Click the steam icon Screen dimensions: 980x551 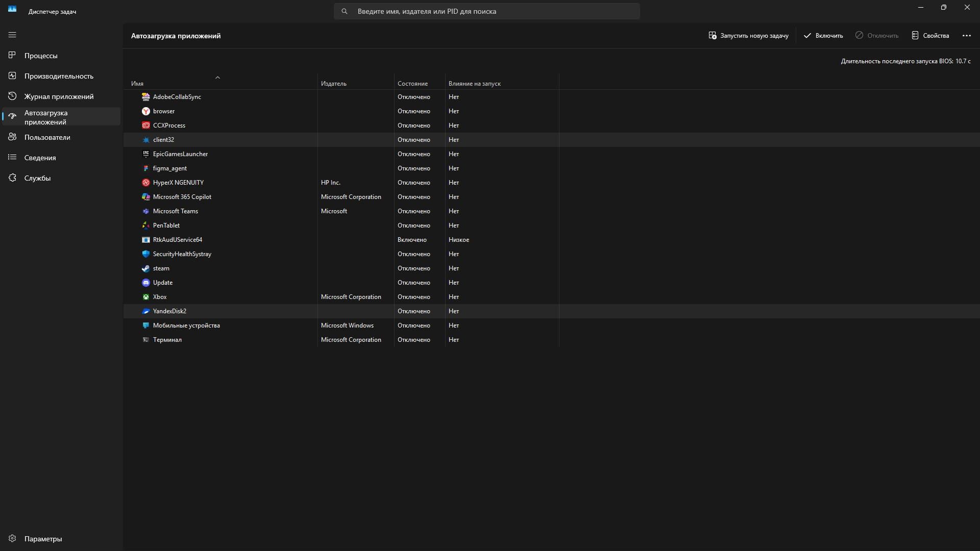point(146,268)
